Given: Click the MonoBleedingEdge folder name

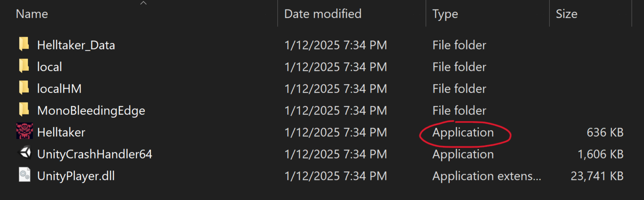Looking at the screenshot, I should 91,110.
